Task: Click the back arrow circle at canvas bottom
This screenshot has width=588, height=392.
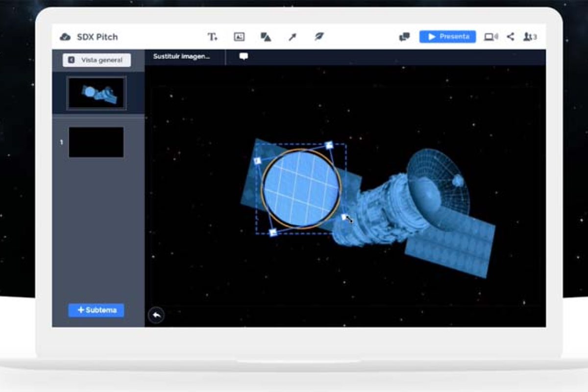Action: pyautogui.click(x=156, y=315)
